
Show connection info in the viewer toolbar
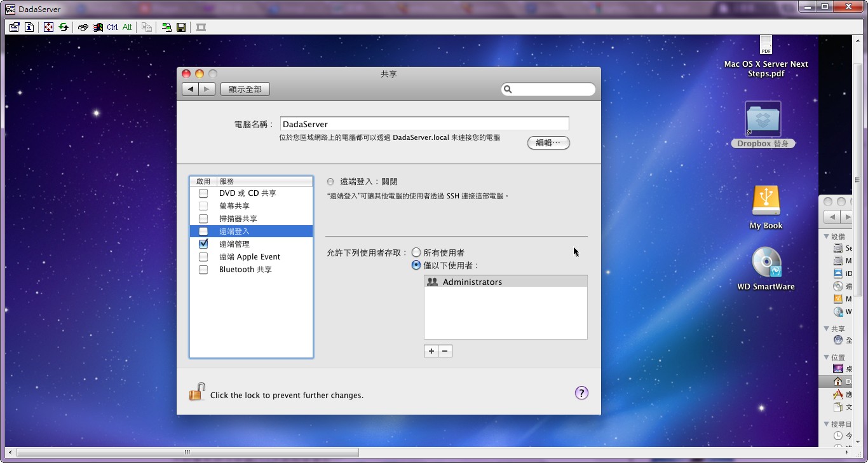tap(29, 27)
